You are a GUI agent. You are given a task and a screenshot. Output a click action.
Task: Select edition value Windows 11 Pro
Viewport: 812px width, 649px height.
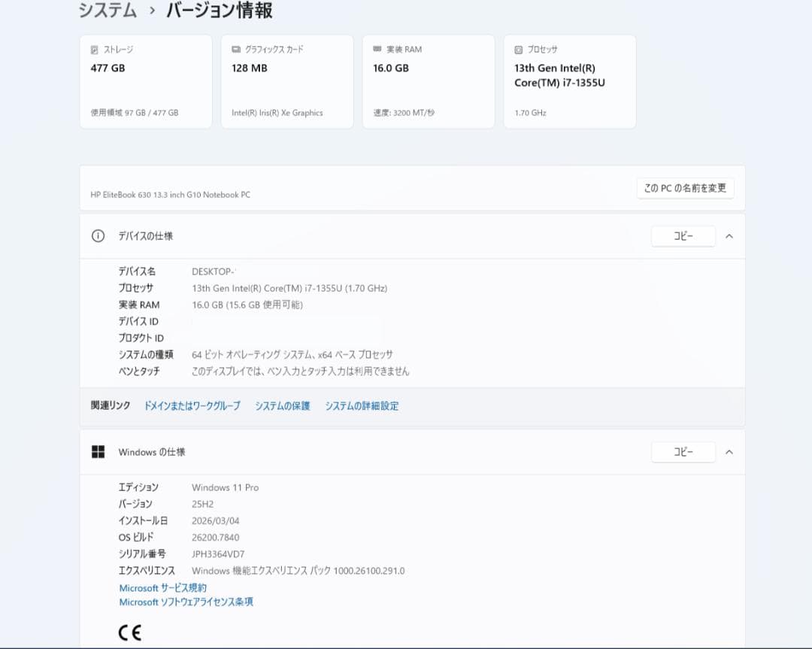click(x=226, y=487)
